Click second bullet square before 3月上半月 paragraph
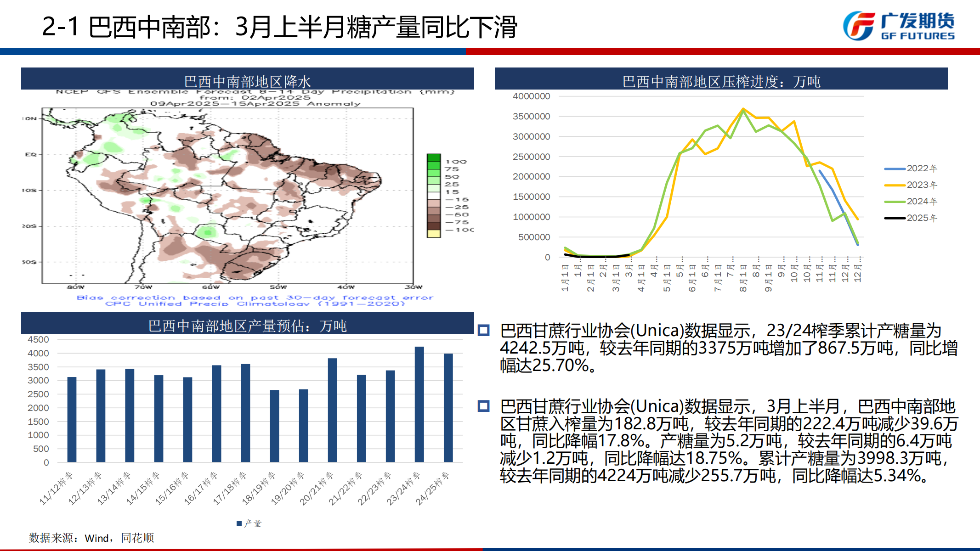 tap(483, 406)
